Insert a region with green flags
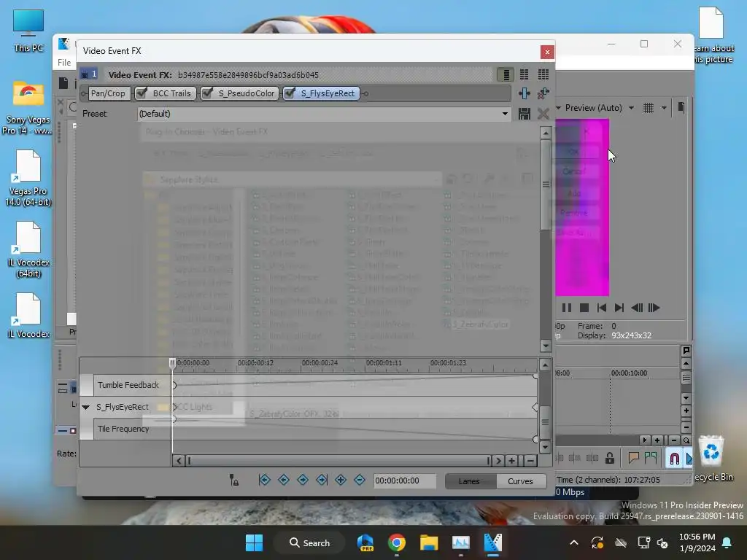 [650, 458]
